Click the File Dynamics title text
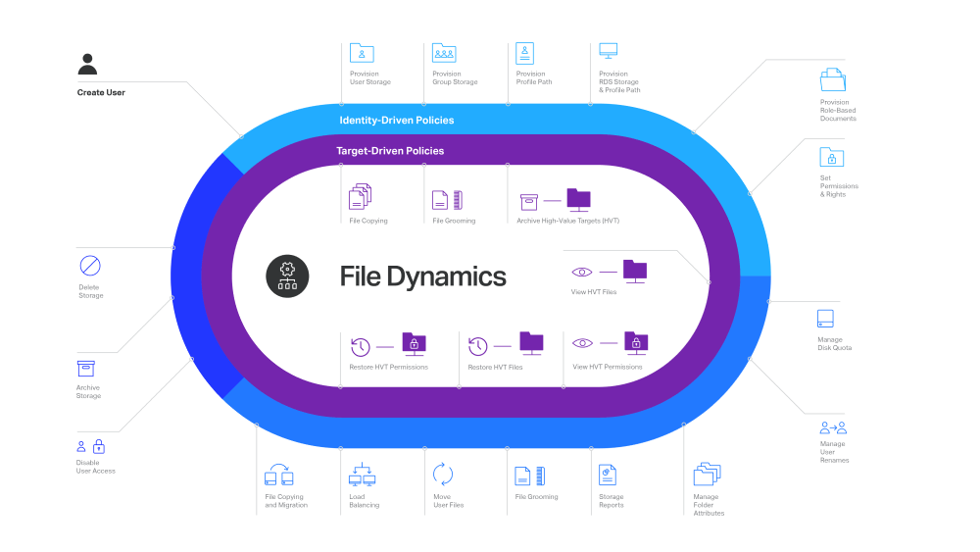This screenshot has height=552, width=980. click(x=423, y=276)
